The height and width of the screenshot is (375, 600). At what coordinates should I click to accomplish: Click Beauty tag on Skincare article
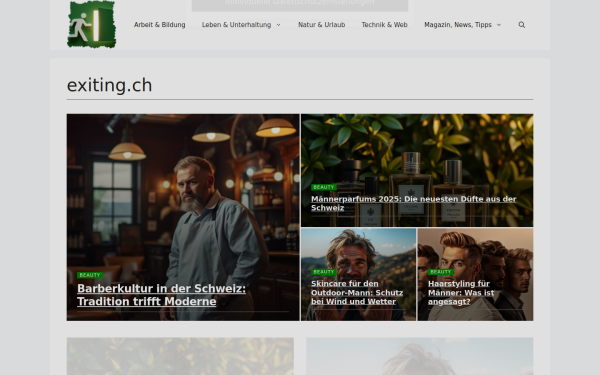pyautogui.click(x=324, y=272)
